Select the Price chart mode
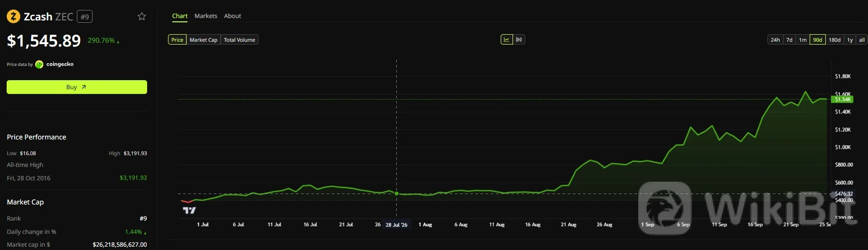 pyautogui.click(x=177, y=40)
